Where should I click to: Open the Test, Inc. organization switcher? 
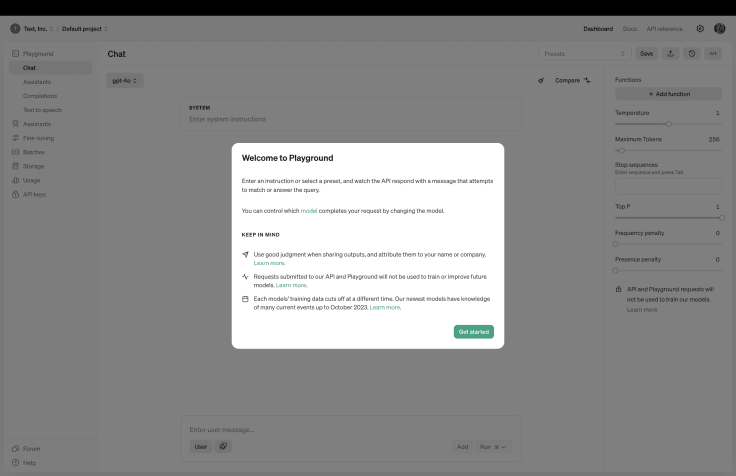click(38, 29)
